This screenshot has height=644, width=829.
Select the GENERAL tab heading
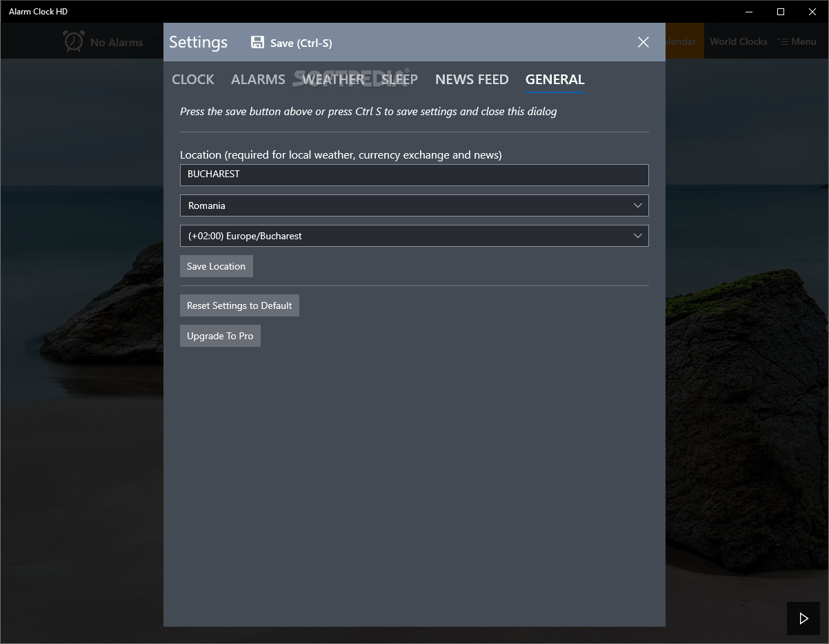coord(555,79)
